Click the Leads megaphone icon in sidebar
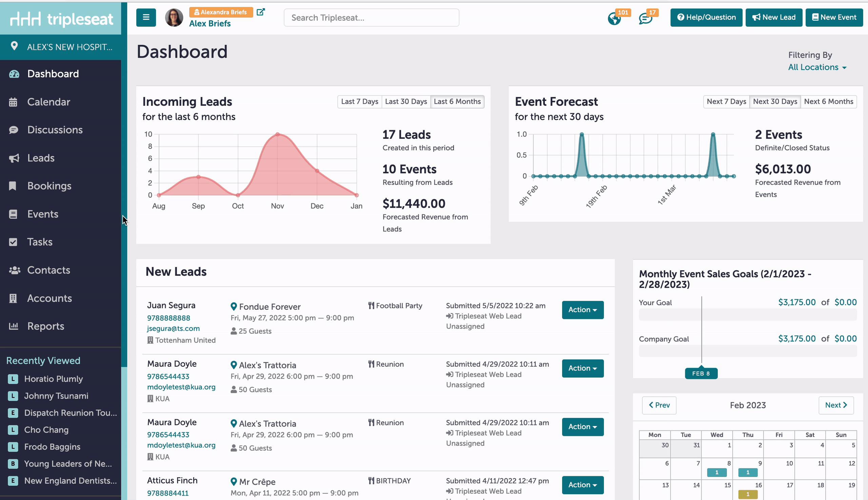Viewport: 868px width, 500px height. pos(14,158)
